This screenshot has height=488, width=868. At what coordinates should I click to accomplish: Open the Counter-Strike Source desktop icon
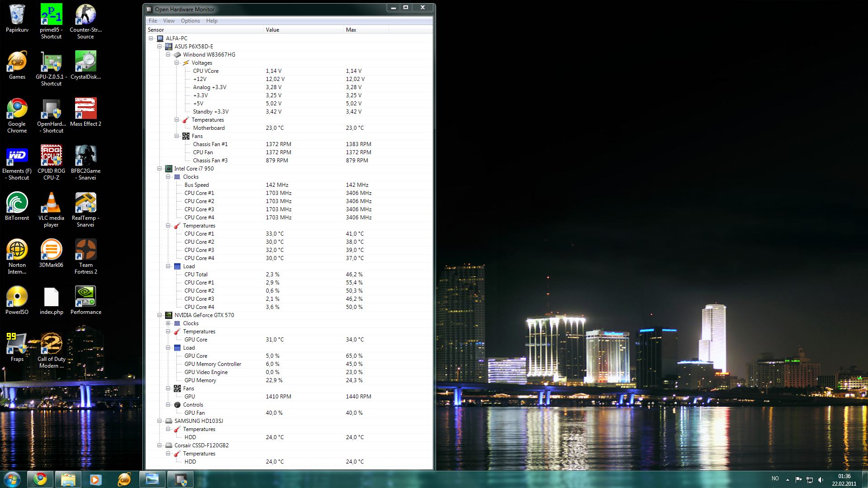(85, 21)
